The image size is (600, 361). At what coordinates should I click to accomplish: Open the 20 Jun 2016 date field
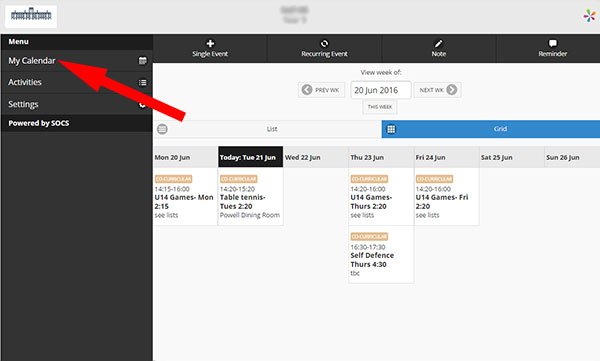(381, 90)
